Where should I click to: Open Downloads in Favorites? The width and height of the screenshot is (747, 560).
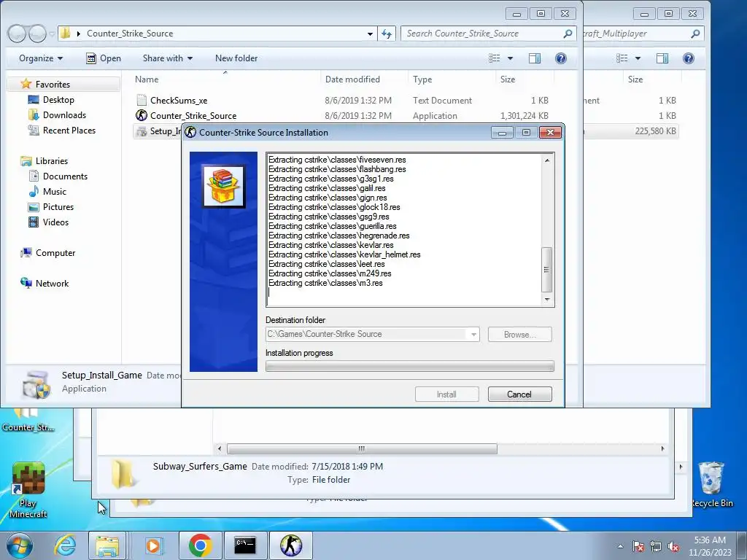64,114
